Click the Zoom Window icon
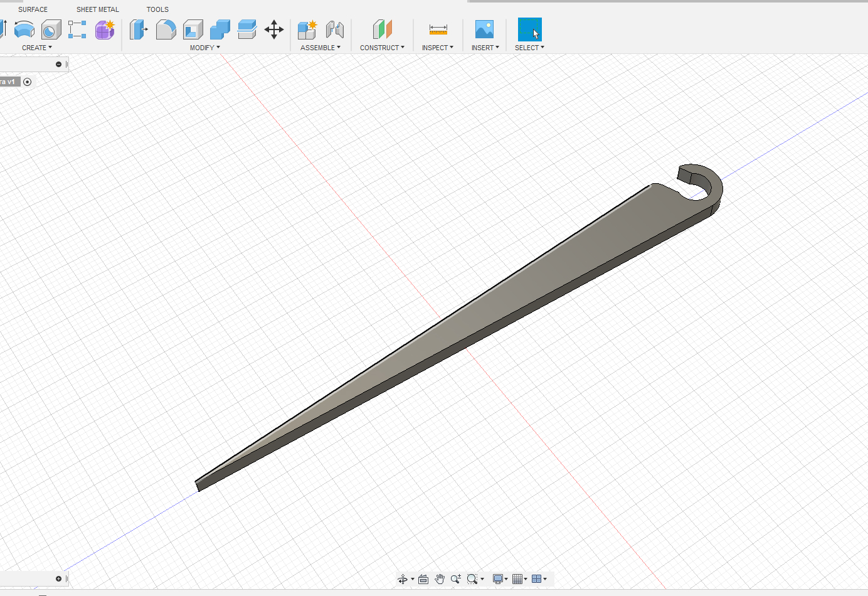This screenshot has height=596, width=868. point(472,579)
